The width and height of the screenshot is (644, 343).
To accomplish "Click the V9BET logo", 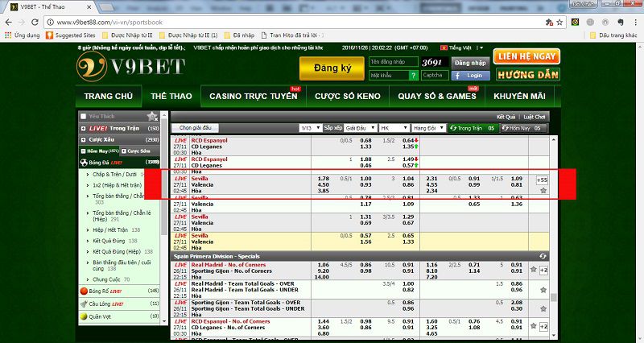I will (x=131, y=67).
